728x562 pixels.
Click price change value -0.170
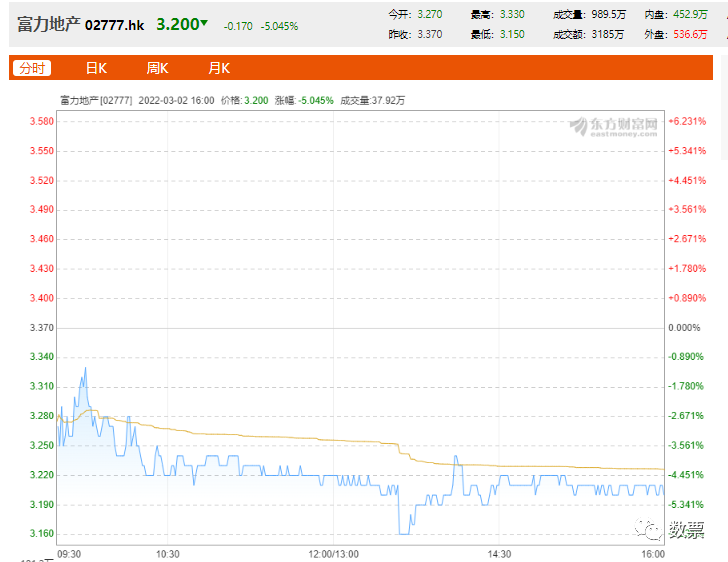[238, 26]
